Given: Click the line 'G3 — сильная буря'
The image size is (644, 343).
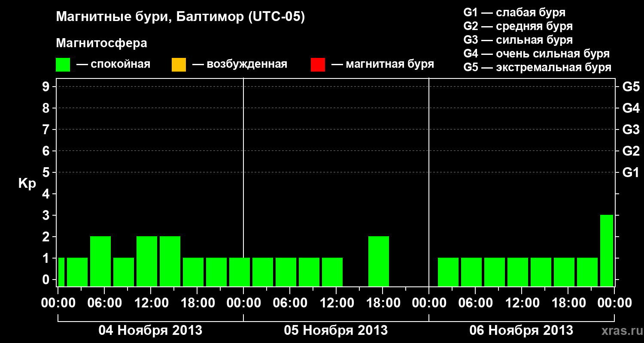Looking at the screenshot, I should (518, 40).
